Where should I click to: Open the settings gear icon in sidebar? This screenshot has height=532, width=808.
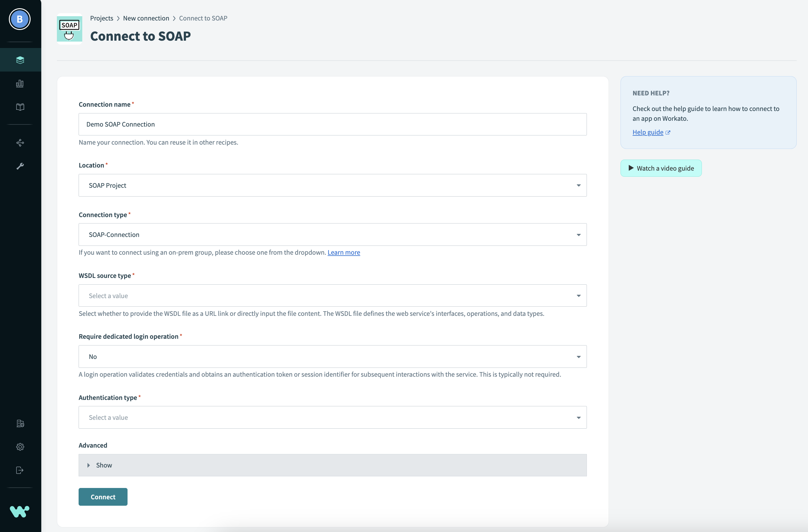click(20, 447)
